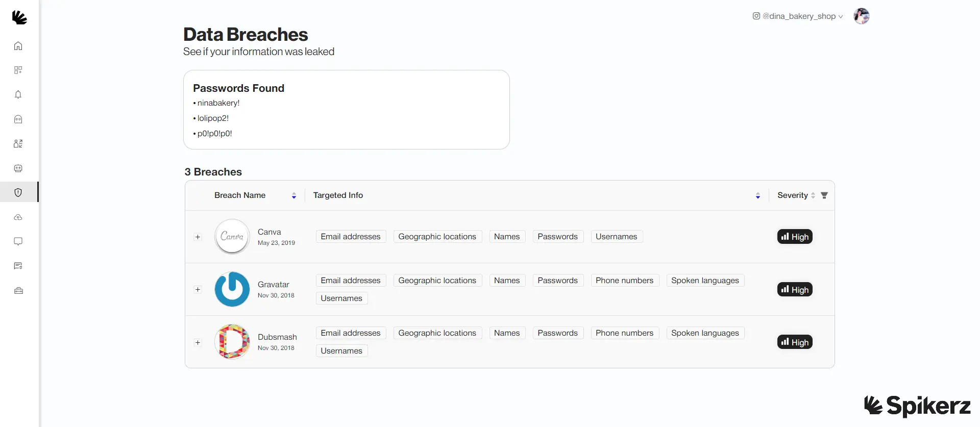Click the Instagram icon beside account name
The height and width of the screenshot is (427, 980).
tap(756, 16)
